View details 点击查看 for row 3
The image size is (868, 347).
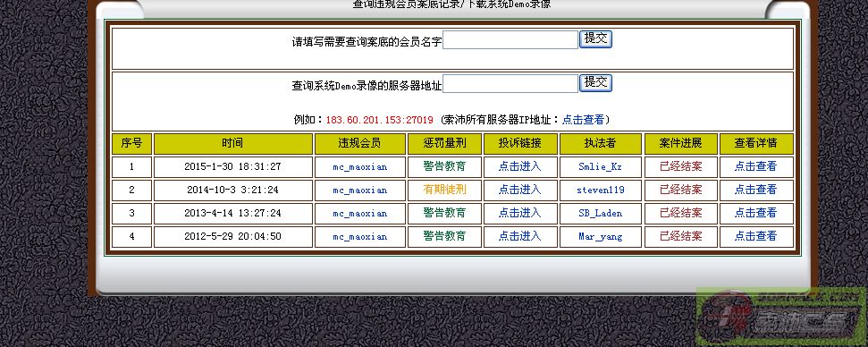[x=755, y=213]
